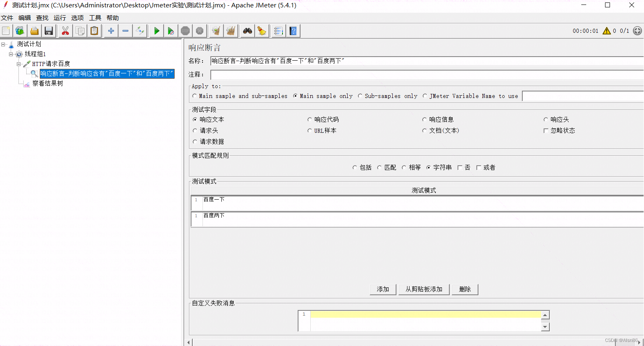Viewport: 644px width, 346px height.
Task: Select Main sample and sub-samples option
Action: pos(195,96)
